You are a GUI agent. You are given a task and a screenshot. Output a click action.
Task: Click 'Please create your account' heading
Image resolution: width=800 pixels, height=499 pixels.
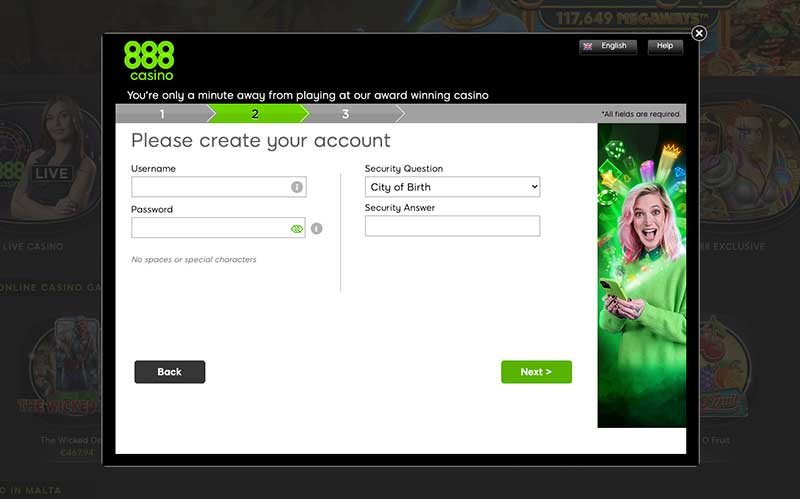pyautogui.click(x=261, y=141)
